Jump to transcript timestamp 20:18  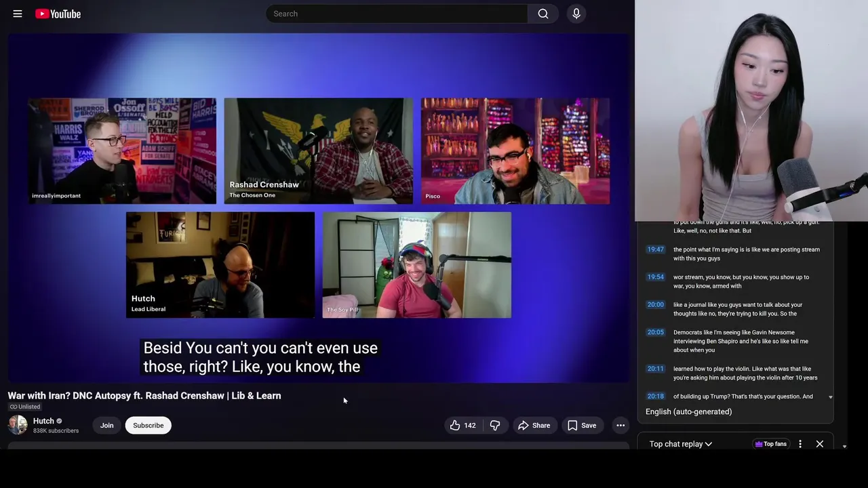click(x=655, y=396)
